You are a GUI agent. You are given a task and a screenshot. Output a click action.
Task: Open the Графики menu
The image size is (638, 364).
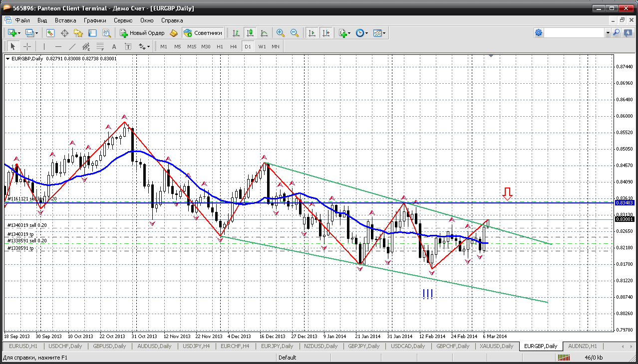pyautogui.click(x=95, y=20)
